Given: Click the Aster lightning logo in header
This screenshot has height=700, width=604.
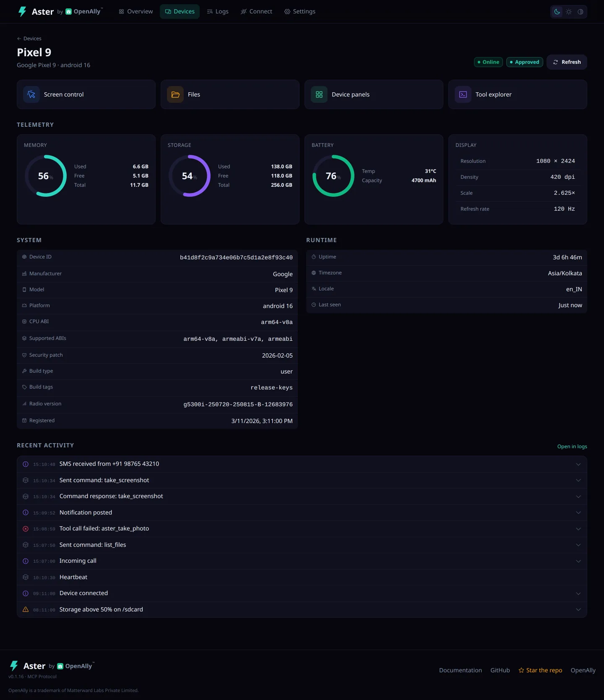Looking at the screenshot, I should 22,11.
